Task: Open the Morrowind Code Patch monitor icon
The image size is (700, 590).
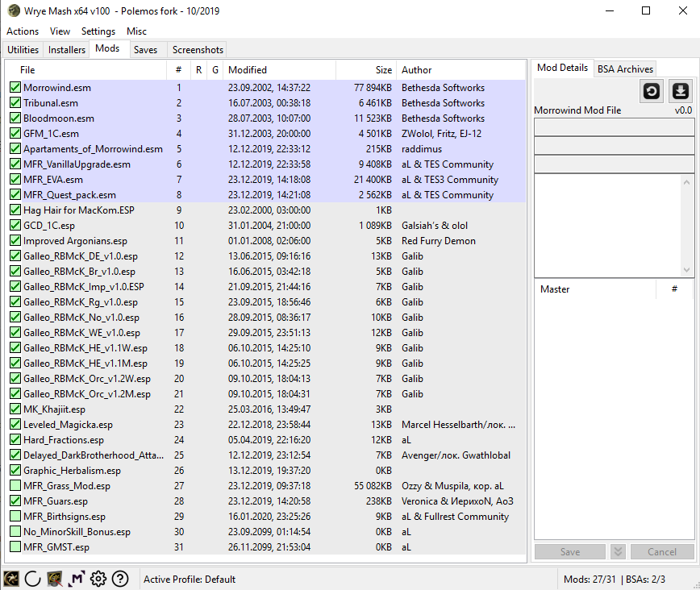Action: pos(55,579)
